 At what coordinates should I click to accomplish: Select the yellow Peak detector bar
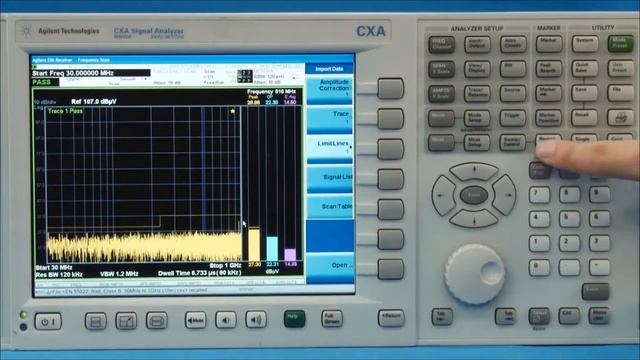click(254, 244)
